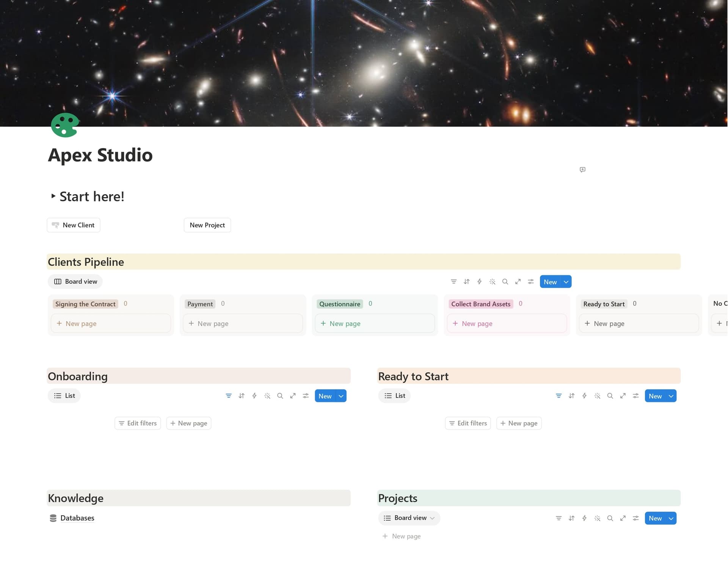The height and width of the screenshot is (563, 728).
Task: Click filter icon in Ready to Start toolbar
Action: click(x=559, y=396)
